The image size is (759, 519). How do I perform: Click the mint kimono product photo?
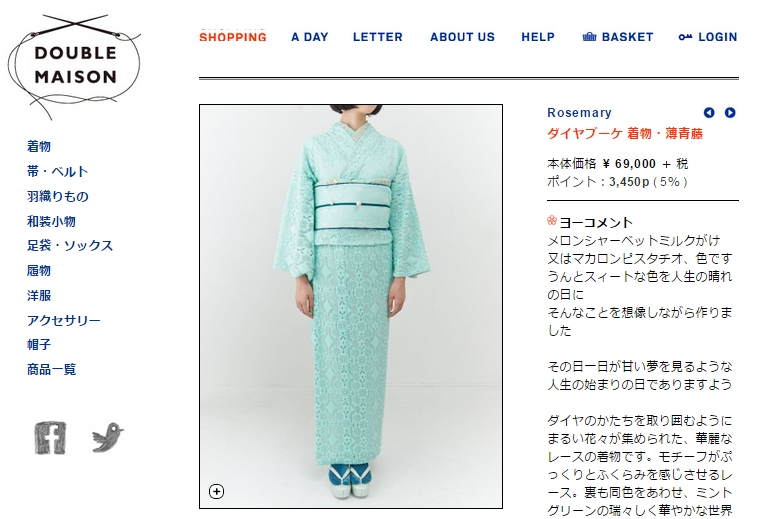click(x=351, y=306)
